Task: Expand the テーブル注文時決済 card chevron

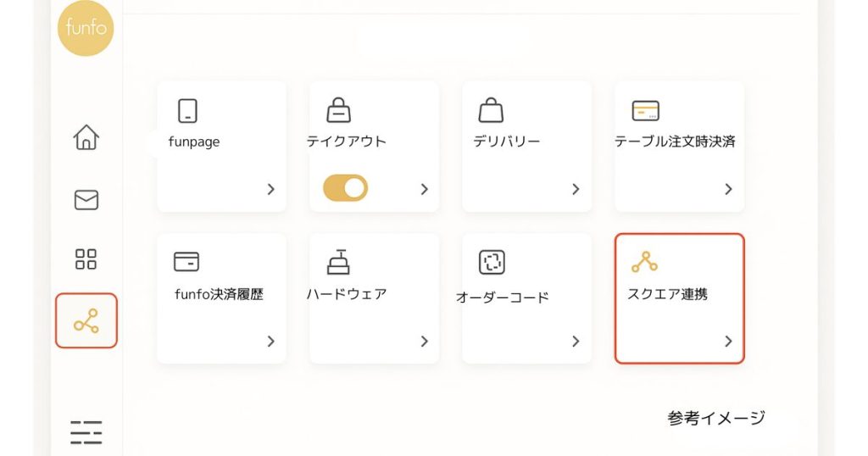Action: click(728, 189)
